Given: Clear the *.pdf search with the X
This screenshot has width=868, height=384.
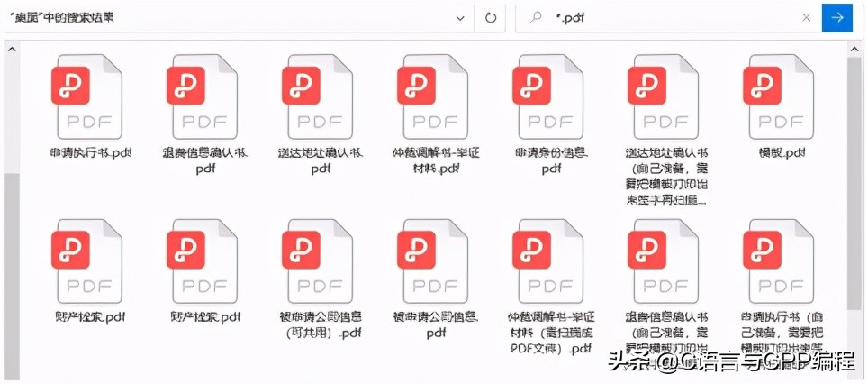Looking at the screenshot, I should (x=807, y=18).
